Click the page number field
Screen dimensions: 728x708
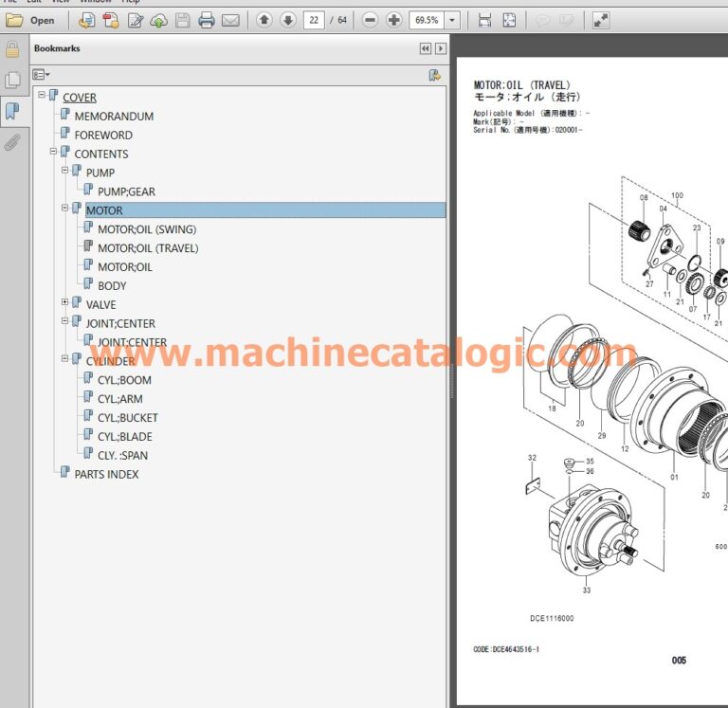click(314, 20)
